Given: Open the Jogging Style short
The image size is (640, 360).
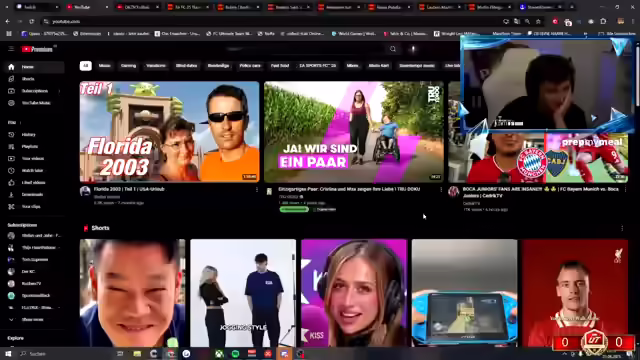Looking at the screenshot, I should [x=243, y=293].
